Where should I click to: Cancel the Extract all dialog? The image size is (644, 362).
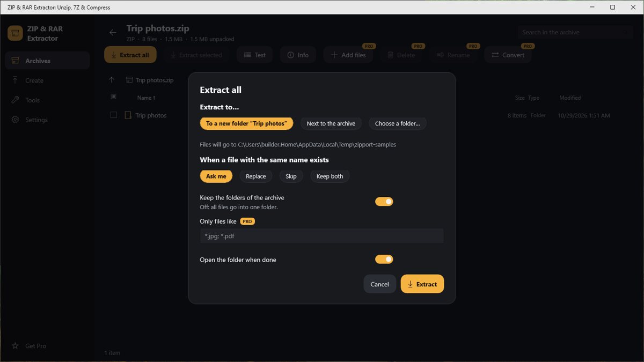point(379,284)
